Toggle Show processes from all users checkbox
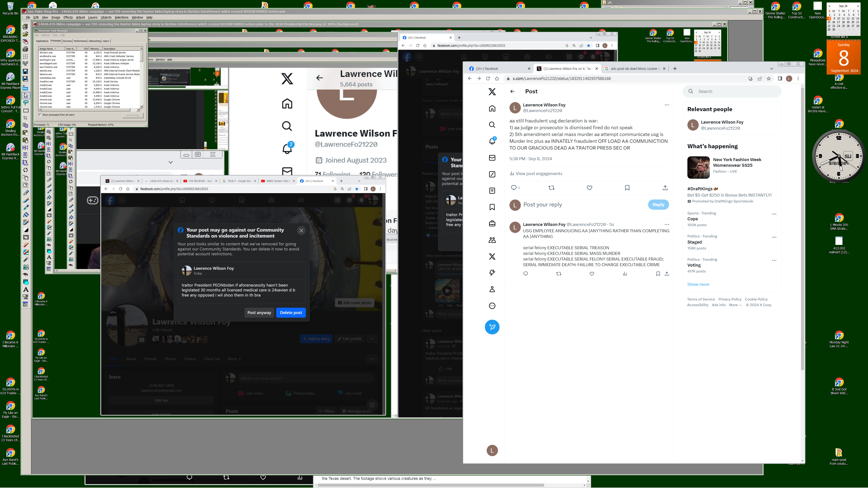 point(40,115)
